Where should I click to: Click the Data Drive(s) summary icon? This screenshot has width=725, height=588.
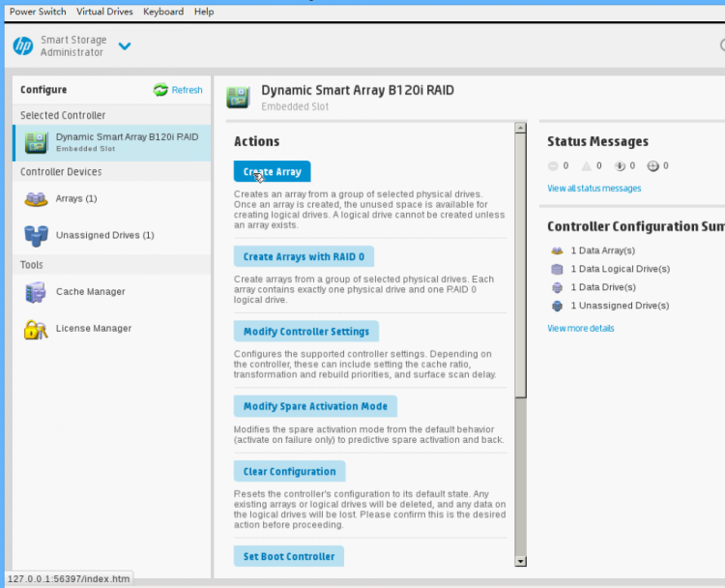[x=557, y=287]
